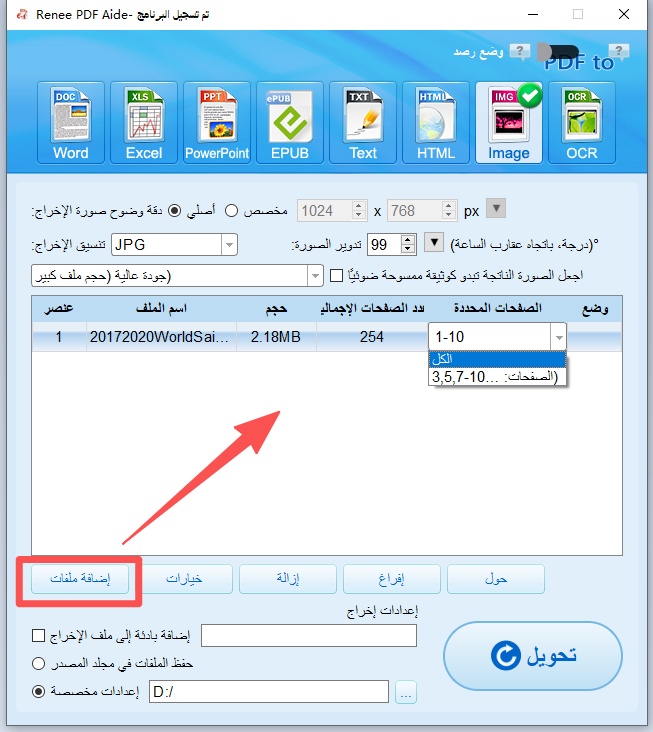Choose the Excel output format icon
Screen dimensions: 653x732
click(x=144, y=123)
